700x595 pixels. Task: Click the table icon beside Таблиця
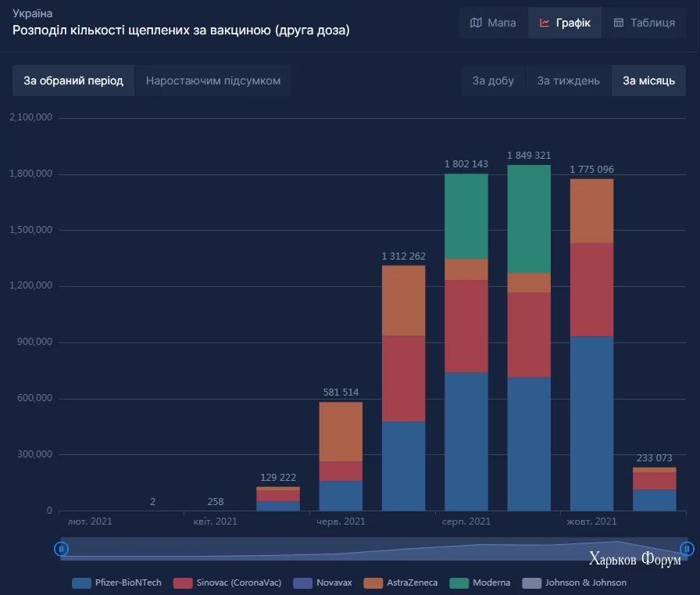click(x=618, y=23)
